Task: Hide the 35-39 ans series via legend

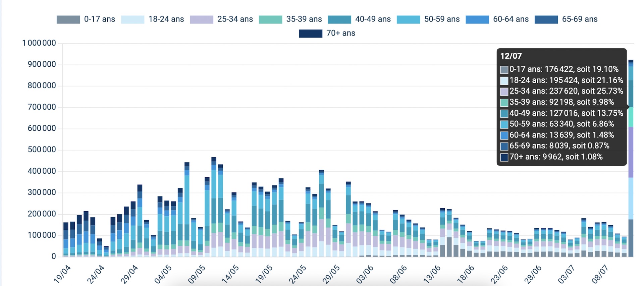Action: (x=271, y=19)
